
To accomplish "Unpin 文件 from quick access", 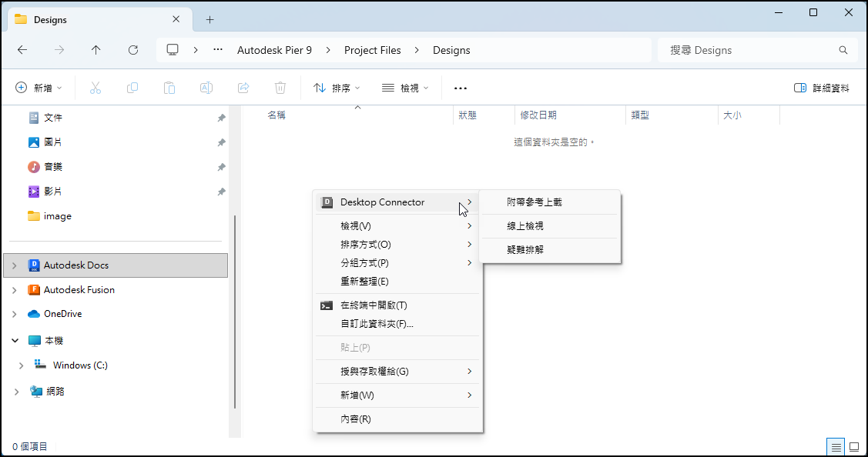I will pyautogui.click(x=221, y=118).
